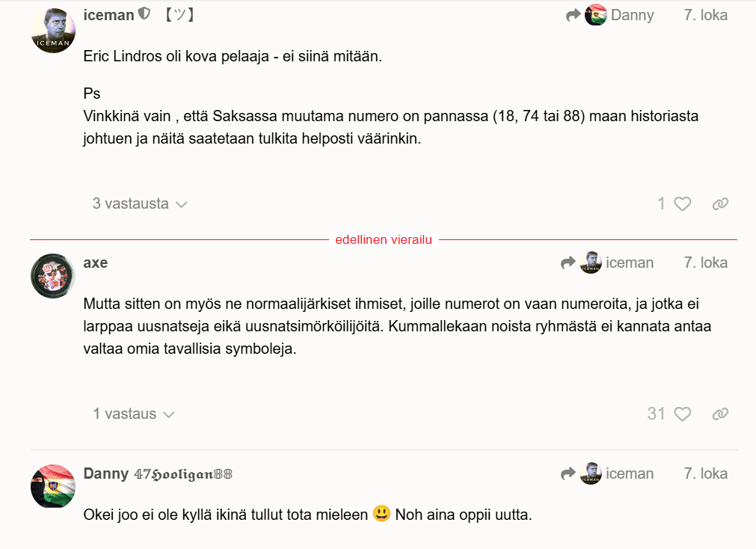Click the 31 likes count on axe's post
Viewport: 756px width, 549px height.
(x=657, y=414)
